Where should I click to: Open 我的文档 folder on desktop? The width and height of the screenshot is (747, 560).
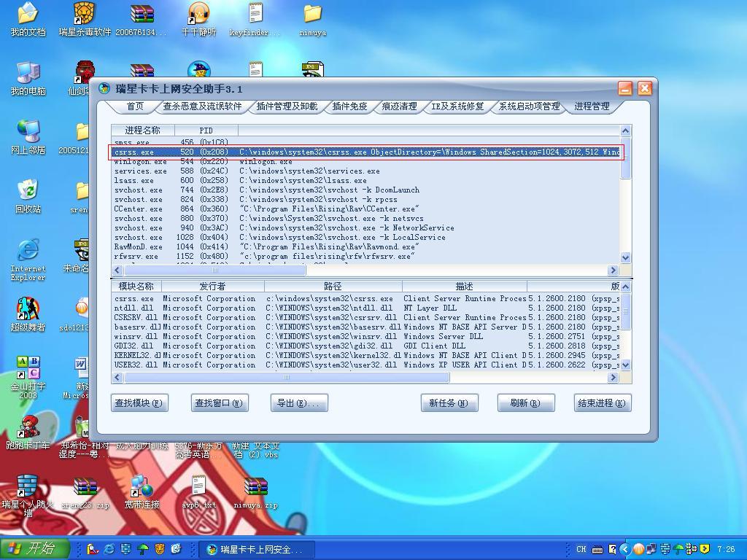pos(27,15)
